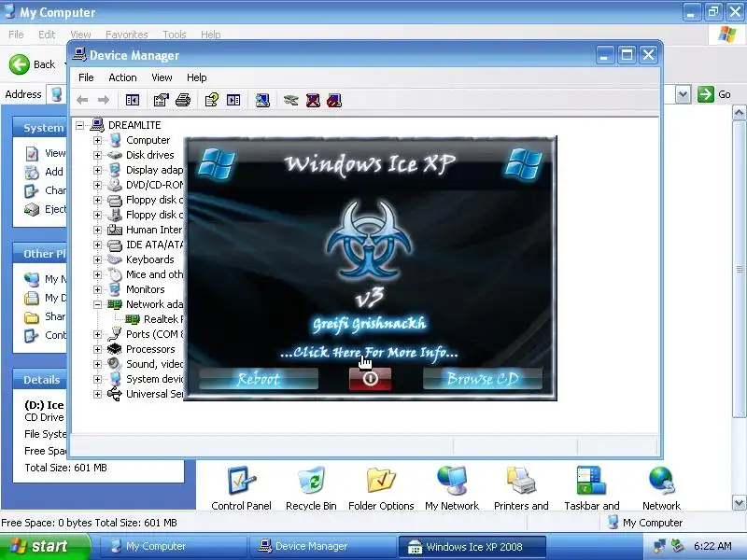Click the Windows Ice XP 2008 taskbar button

(x=472, y=546)
